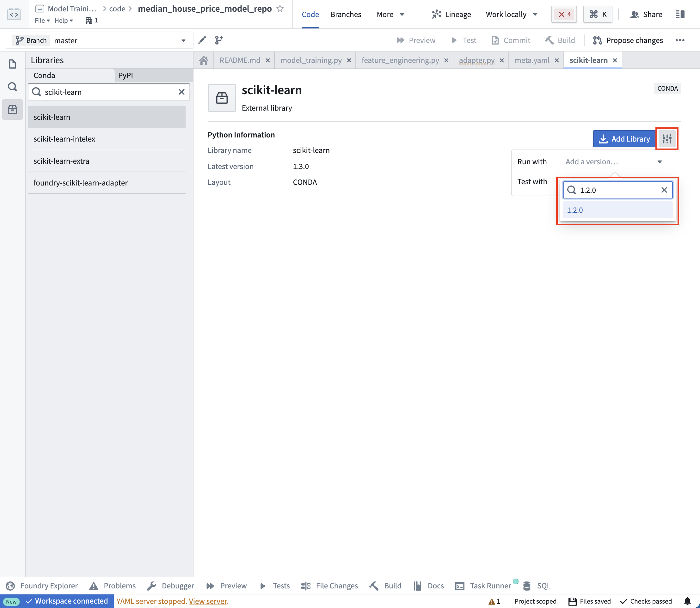Viewport: 700px width, 608px height.
Task: Open the Help menu
Action: point(64,20)
